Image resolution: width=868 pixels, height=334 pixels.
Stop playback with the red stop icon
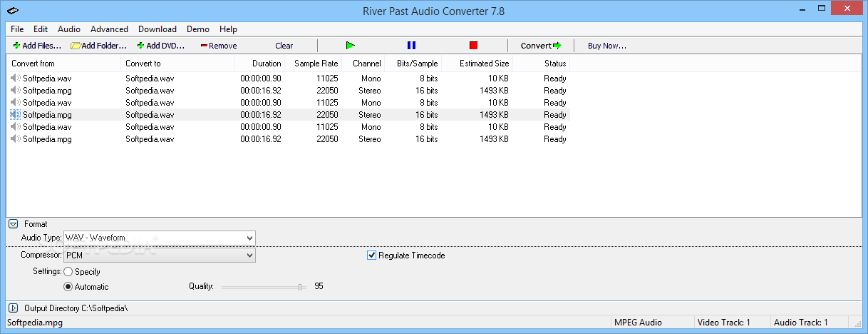[473, 46]
